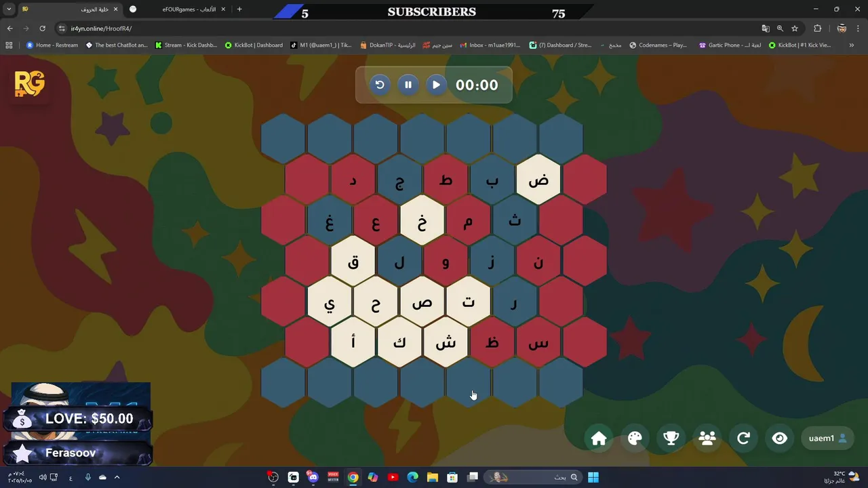868x488 pixels.
Task: Open the Chrome apps grid icon
Action: [9, 45]
